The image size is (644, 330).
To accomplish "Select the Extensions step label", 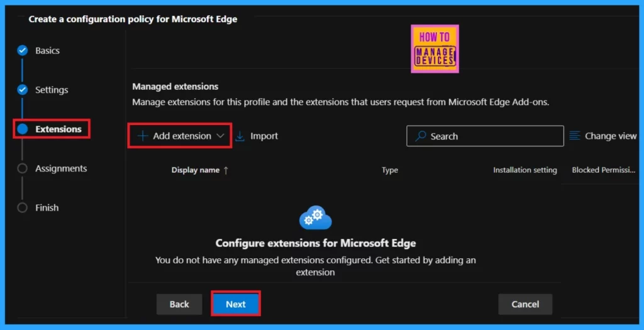I will pos(58,129).
